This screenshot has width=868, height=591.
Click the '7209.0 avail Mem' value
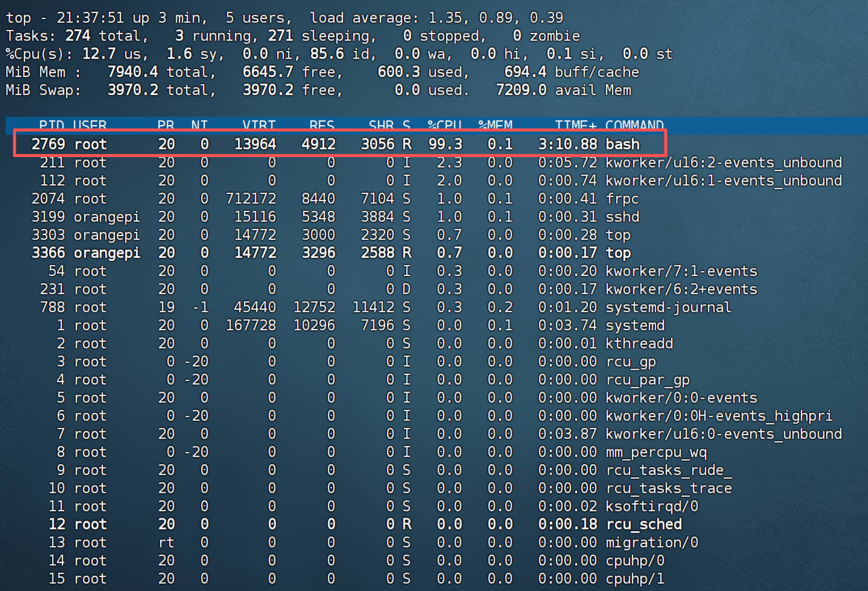(563, 90)
